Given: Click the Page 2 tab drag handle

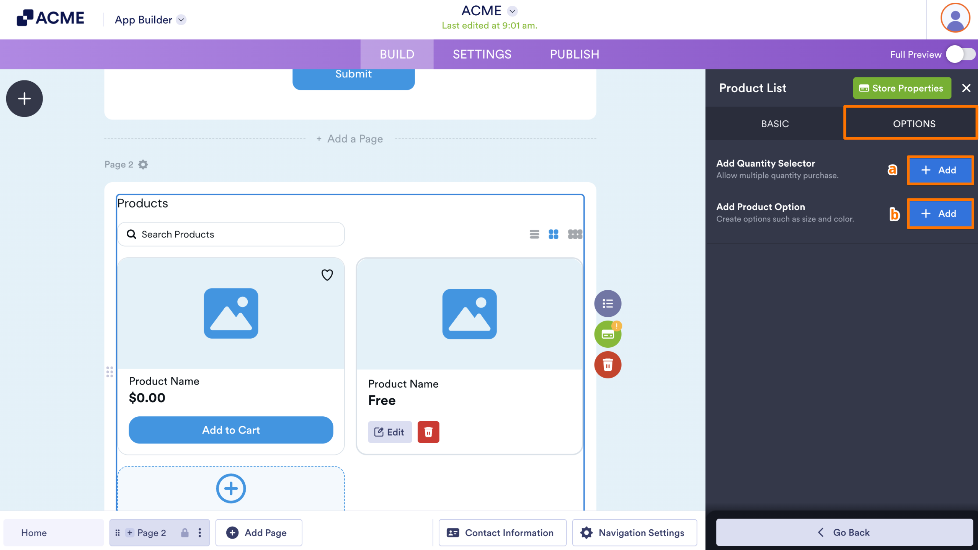Looking at the screenshot, I should (118, 534).
